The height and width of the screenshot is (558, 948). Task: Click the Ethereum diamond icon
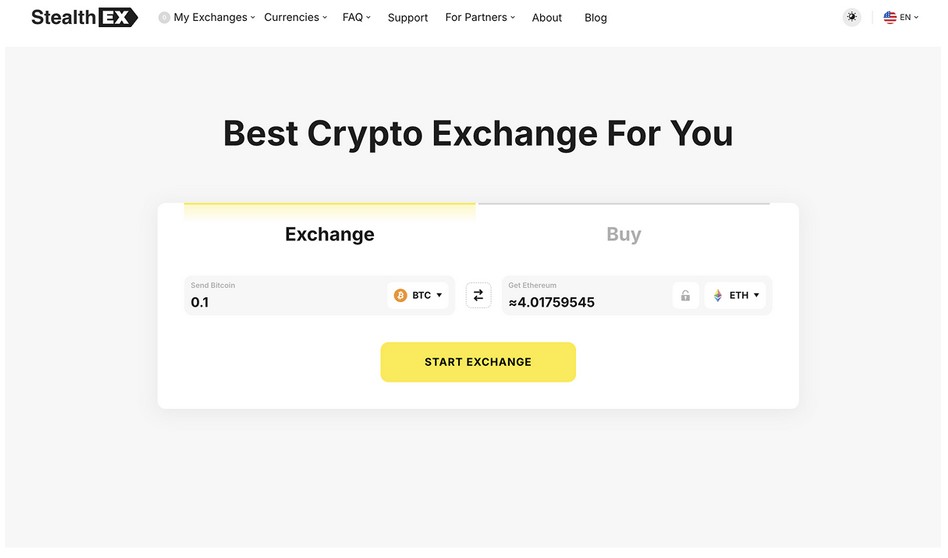point(718,295)
